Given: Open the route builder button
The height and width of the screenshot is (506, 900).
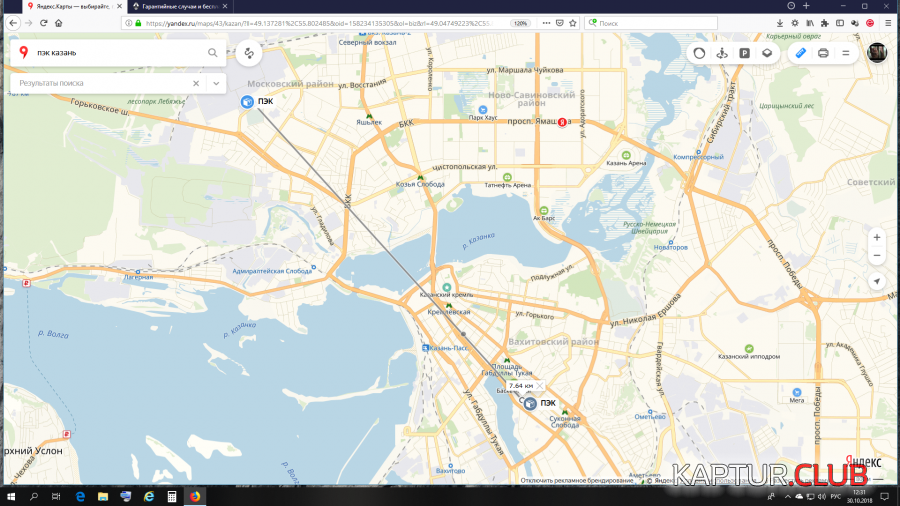Looking at the screenshot, I should tap(249, 53).
